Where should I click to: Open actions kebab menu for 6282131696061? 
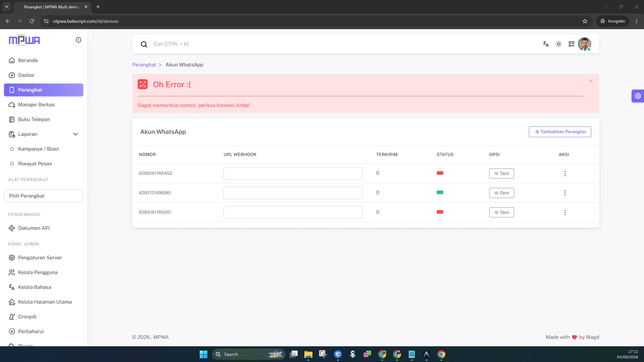coord(565,193)
